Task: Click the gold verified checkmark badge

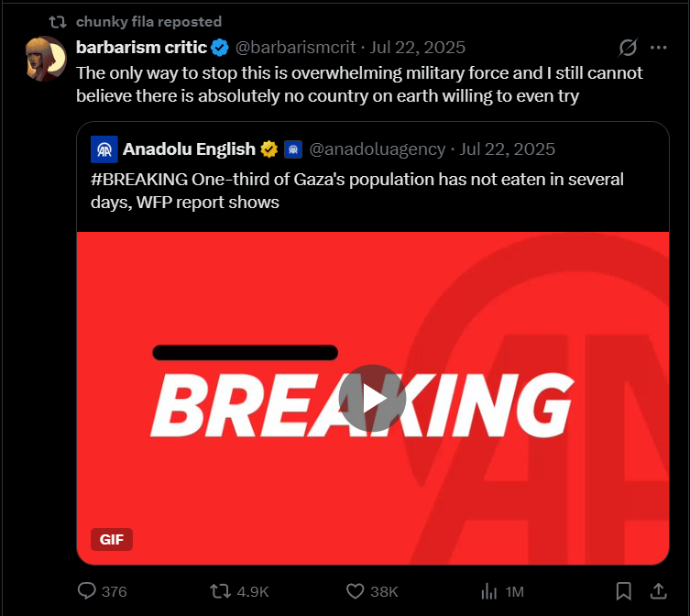Action: (x=269, y=148)
